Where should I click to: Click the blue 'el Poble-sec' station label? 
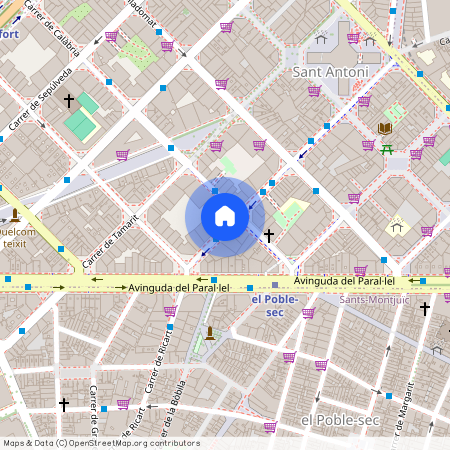(x=275, y=306)
